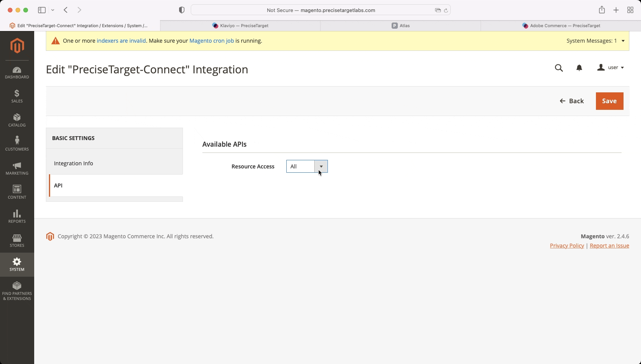
Task: Go Back to integrations list
Action: 572,101
